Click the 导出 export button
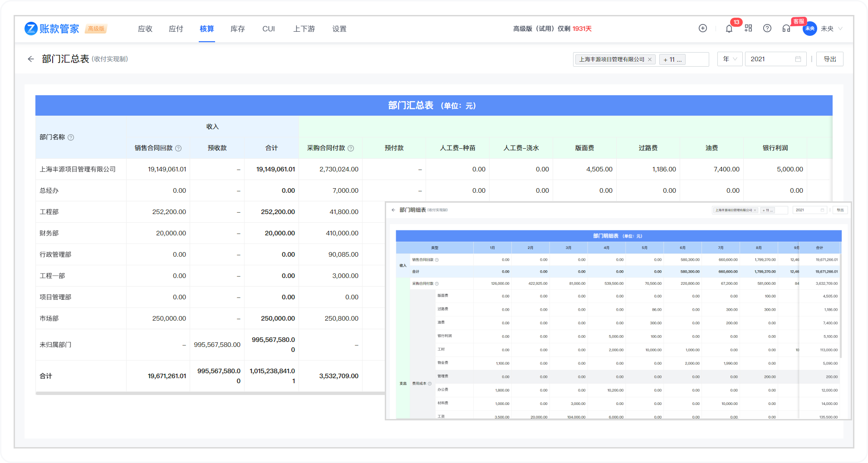This screenshot has height=463, width=868. pos(830,59)
